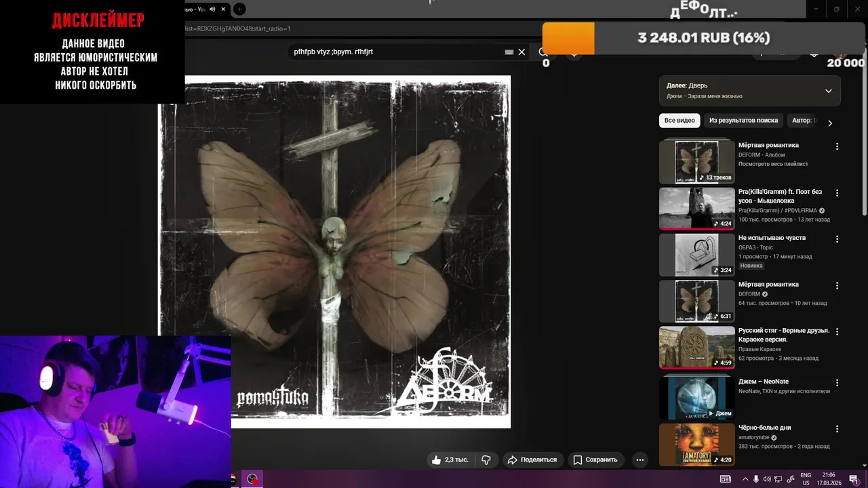
Task: Click the album cover video player
Action: (334, 251)
